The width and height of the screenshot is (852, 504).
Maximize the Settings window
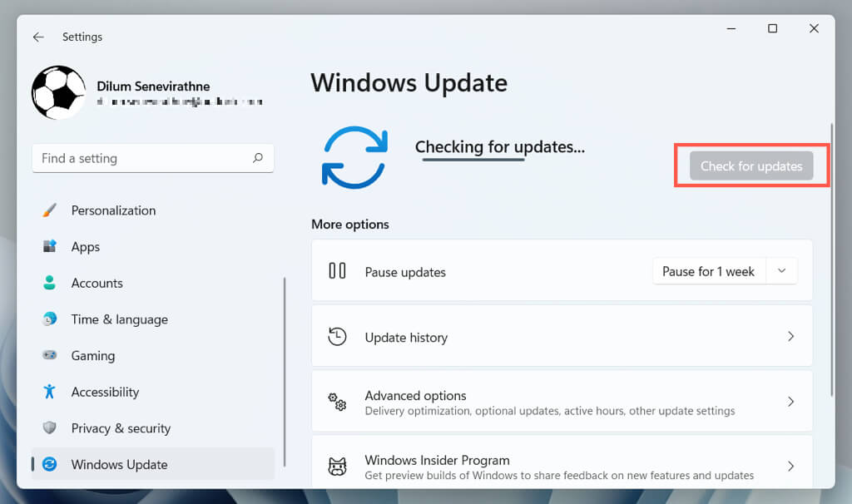coord(773,28)
